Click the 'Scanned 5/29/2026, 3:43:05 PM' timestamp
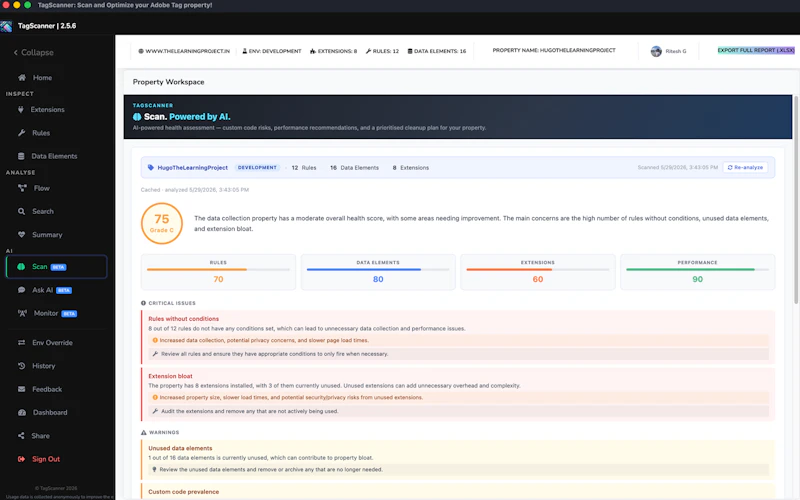The width and height of the screenshot is (800, 500). 677,167
